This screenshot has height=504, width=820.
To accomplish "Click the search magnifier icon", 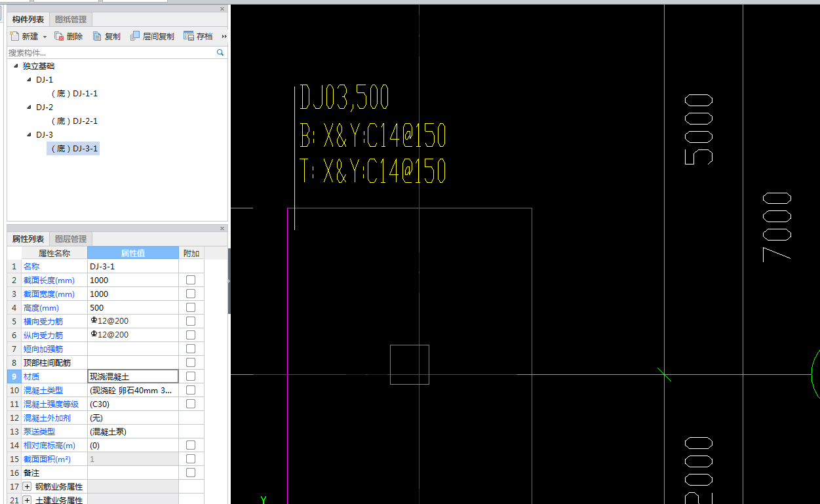I will click(x=220, y=52).
